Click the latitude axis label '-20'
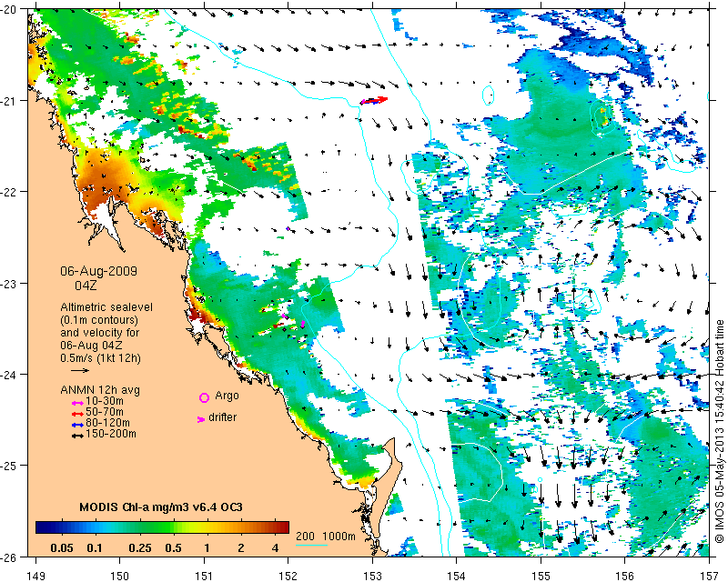 click(x=10, y=9)
